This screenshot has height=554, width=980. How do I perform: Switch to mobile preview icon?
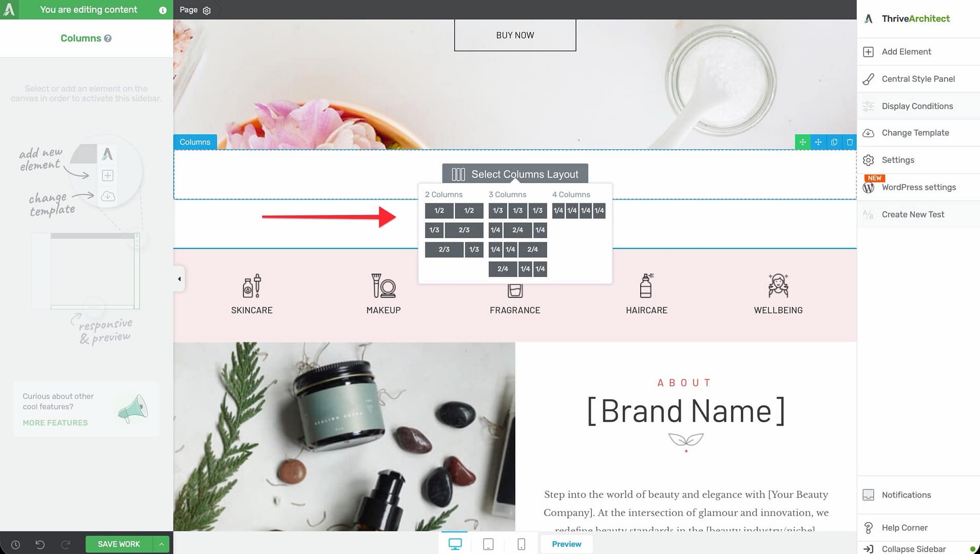tap(521, 544)
